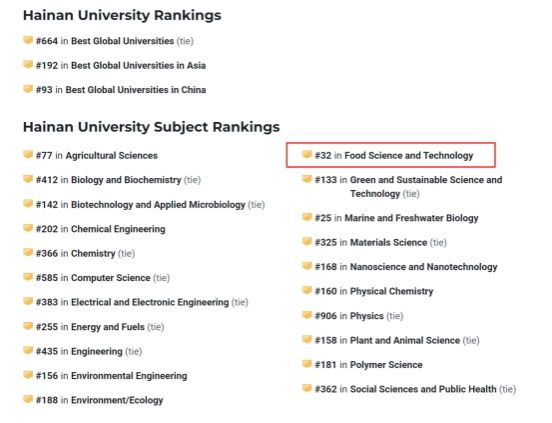
Task: Open Green and Sustainable Science and Technology
Action: [x=426, y=187]
